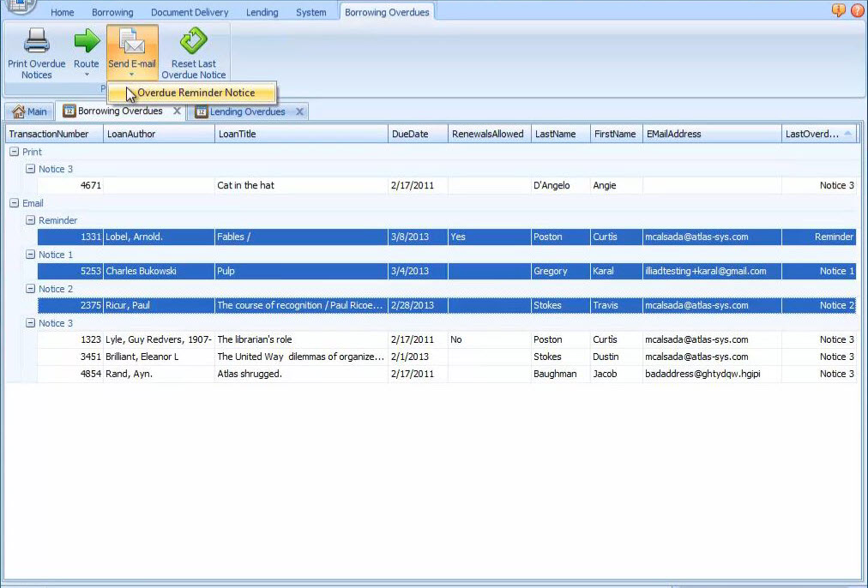Close the Borrowing Overdues tab
The image size is (868, 588).
(178, 111)
